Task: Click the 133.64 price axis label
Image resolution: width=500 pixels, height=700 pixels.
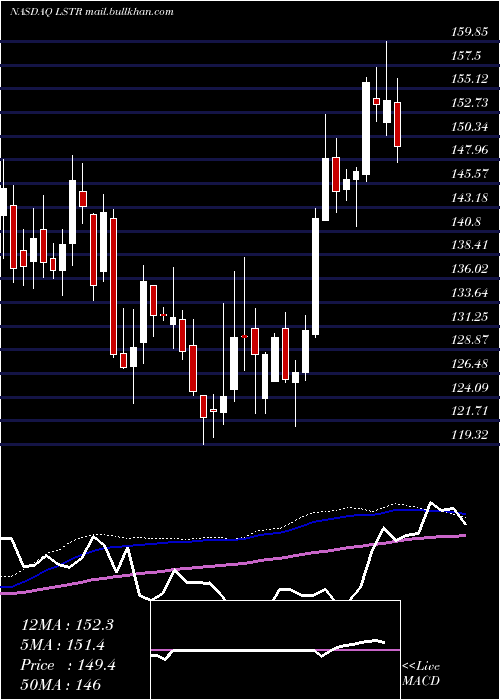Action: pyautogui.click(x=470, y=293)
